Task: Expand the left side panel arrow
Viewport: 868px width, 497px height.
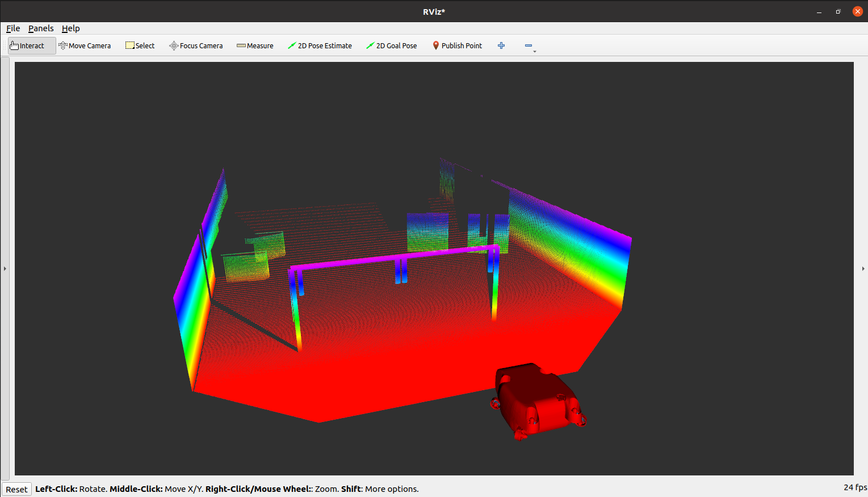Action: [x=5, y=269]
